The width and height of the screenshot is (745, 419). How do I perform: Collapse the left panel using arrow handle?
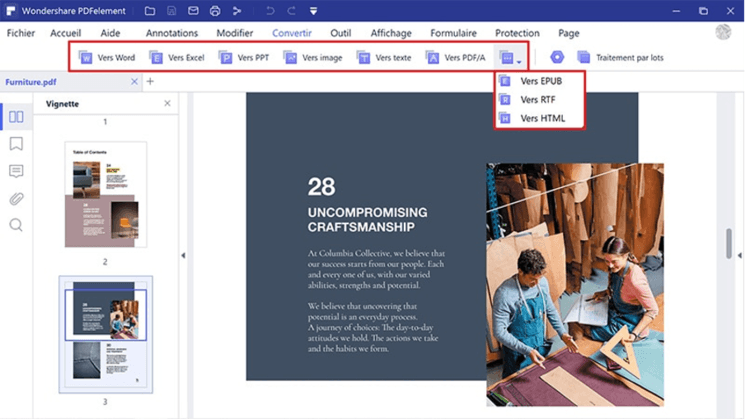coord(182,256)
